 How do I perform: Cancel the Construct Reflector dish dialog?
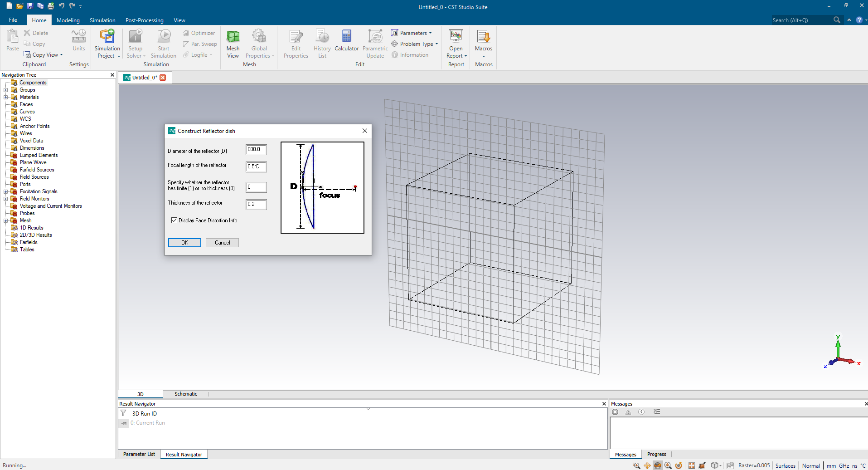tap(222, 243)
